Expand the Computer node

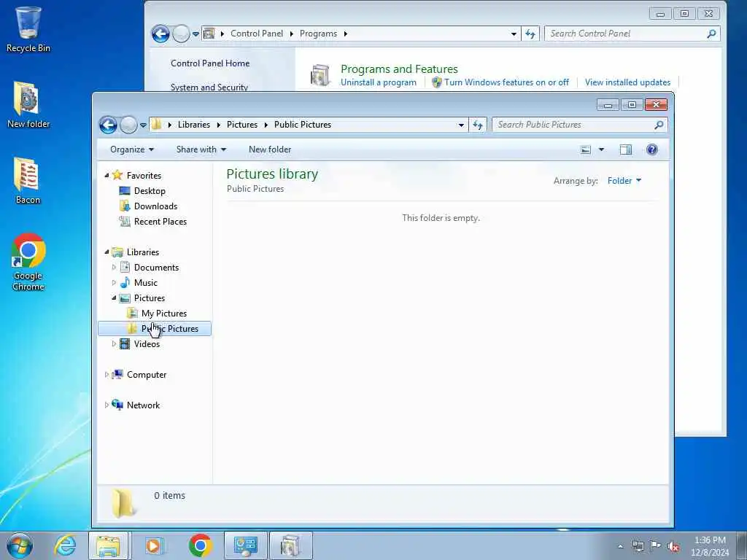(107, 375)
